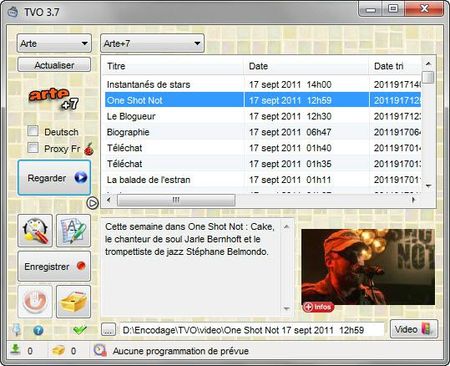Click the list's horizontal scrollbar thumb
This screenshot has height=366, width=450.
pyautogui.click(x=176, y=200)
